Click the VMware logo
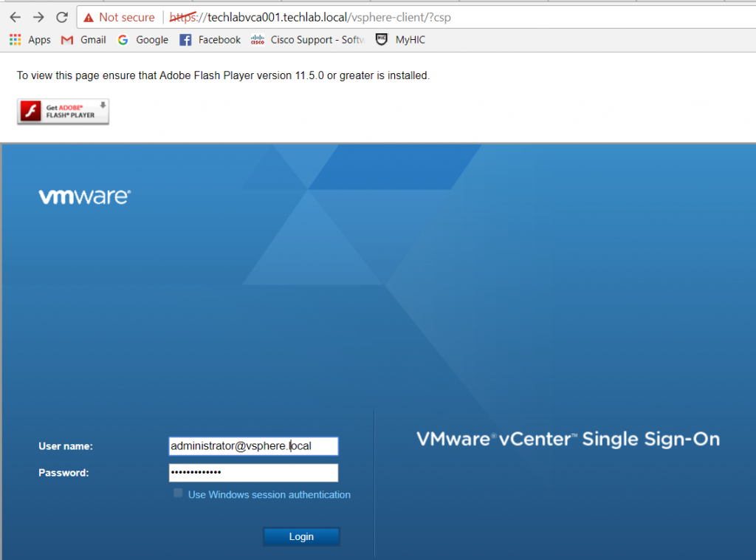The width and height of the screenshot is (756, 560). [84, 197]
